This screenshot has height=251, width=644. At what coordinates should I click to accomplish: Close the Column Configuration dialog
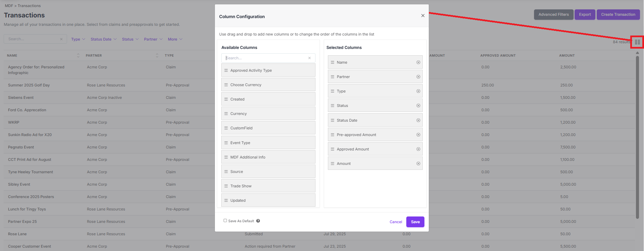[x=423, y=16]
